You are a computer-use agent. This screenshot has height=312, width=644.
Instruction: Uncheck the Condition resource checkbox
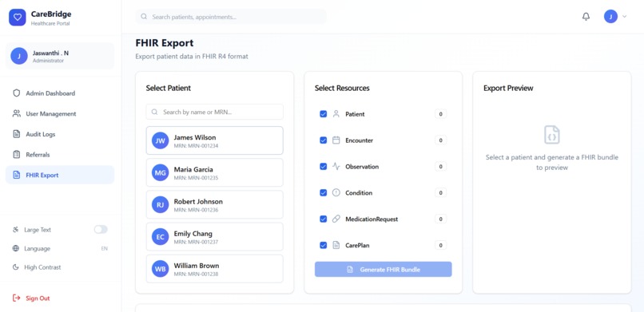[x=324, y=192]
